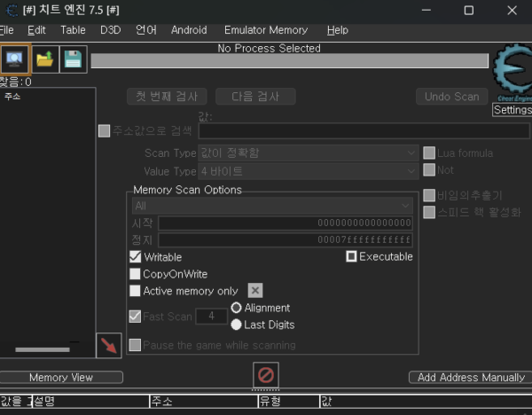Screen dimensions: 532x415
Task: Toggle the Fast Scan checkbox
Action: [x=135, y=317]
